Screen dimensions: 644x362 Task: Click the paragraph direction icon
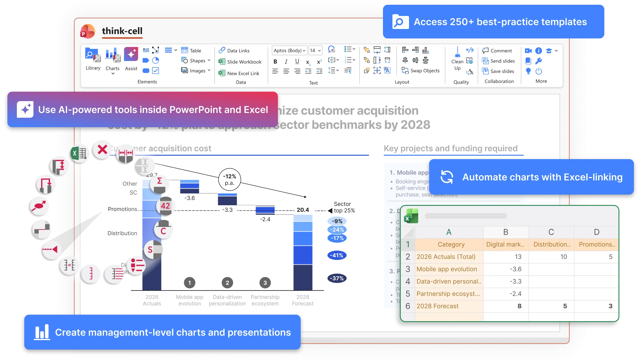348,70
